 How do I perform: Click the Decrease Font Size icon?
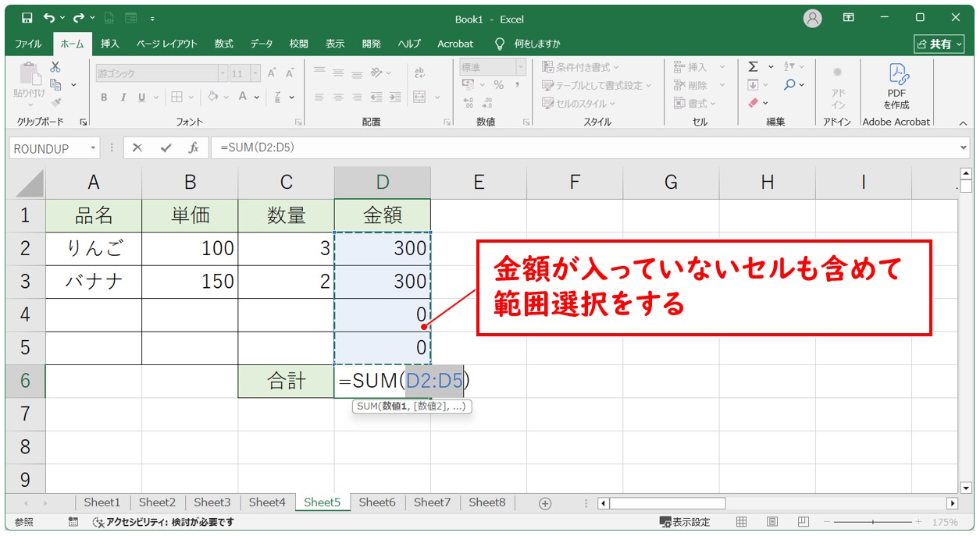pyautogui.click(x=290, y=73)
